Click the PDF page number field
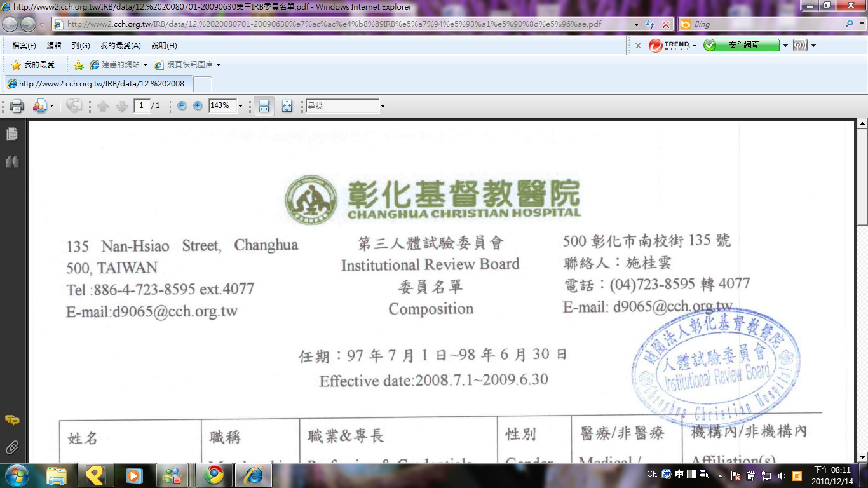 tap(142, 106)
